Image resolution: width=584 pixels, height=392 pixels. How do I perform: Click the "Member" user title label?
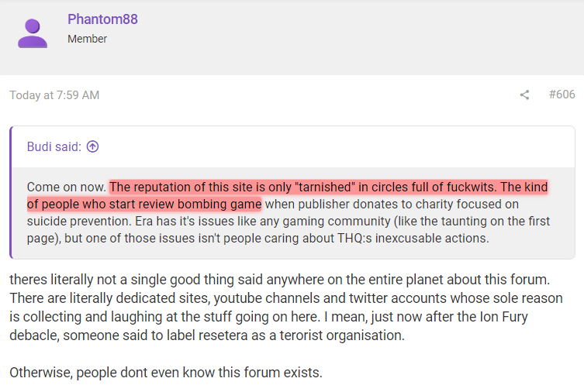click(87, 39)
